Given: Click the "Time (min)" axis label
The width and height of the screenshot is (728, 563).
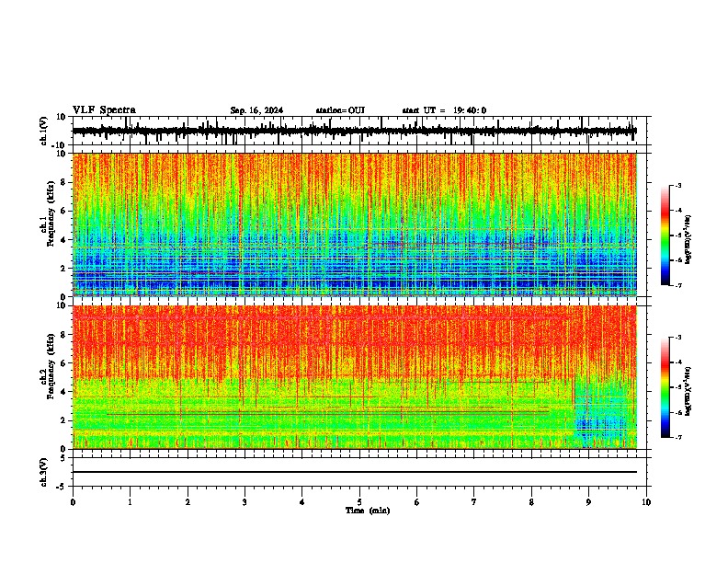Looking at the screenshot, I should point(368,511).
